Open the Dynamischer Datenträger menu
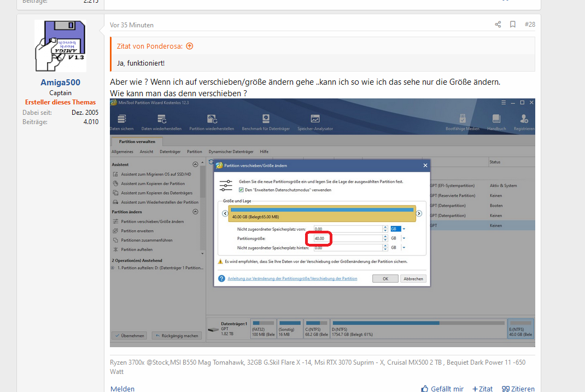Viewport: 585px width, 392px height. point(231,152)
